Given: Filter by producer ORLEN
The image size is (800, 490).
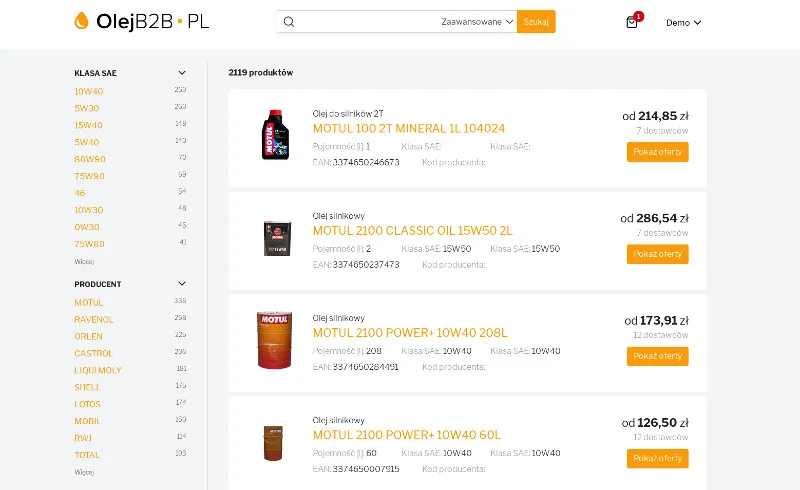Looking at the screenshot, I should click(88, 336).
